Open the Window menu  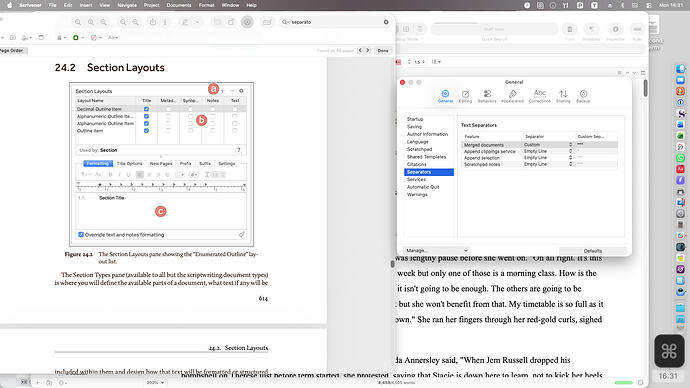[230, 5]
